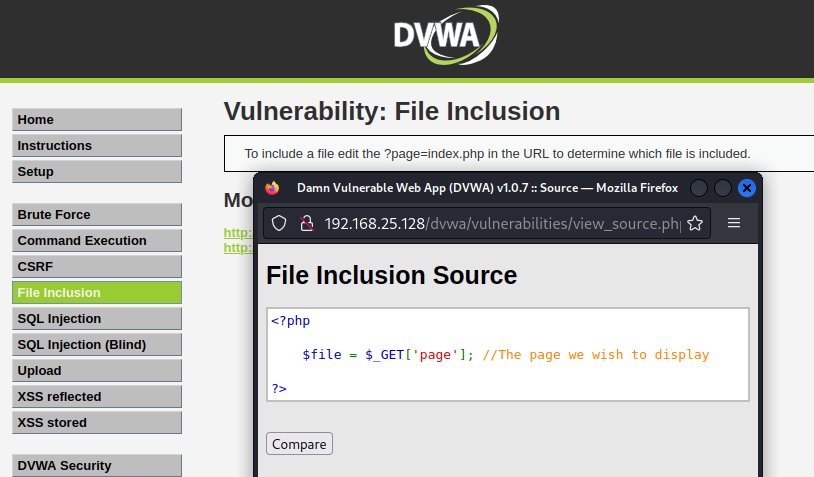Go to the Command Execution page
The image size is (814, 477).
97,240
